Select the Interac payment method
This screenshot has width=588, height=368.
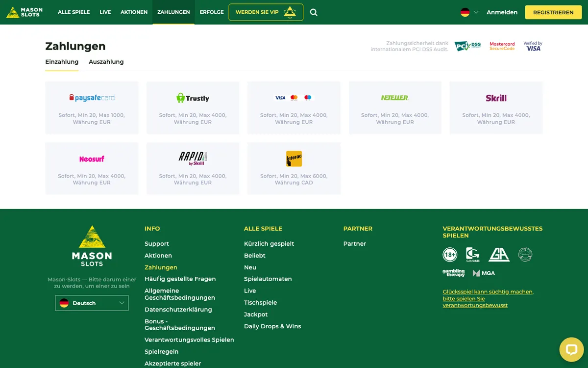294,168
